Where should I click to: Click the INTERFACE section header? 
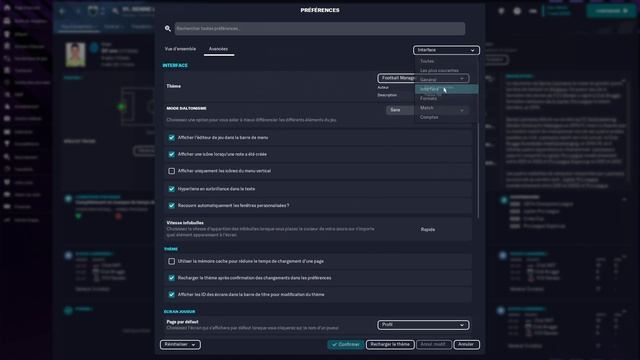pos(175,65)
